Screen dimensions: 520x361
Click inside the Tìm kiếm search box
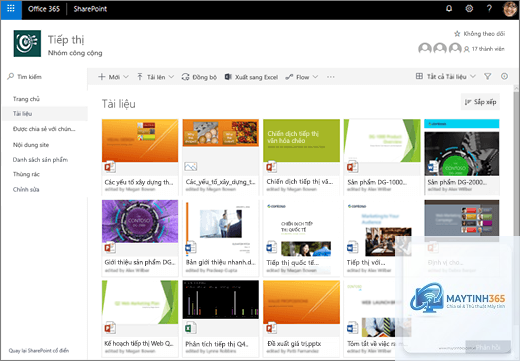point(45,77)
